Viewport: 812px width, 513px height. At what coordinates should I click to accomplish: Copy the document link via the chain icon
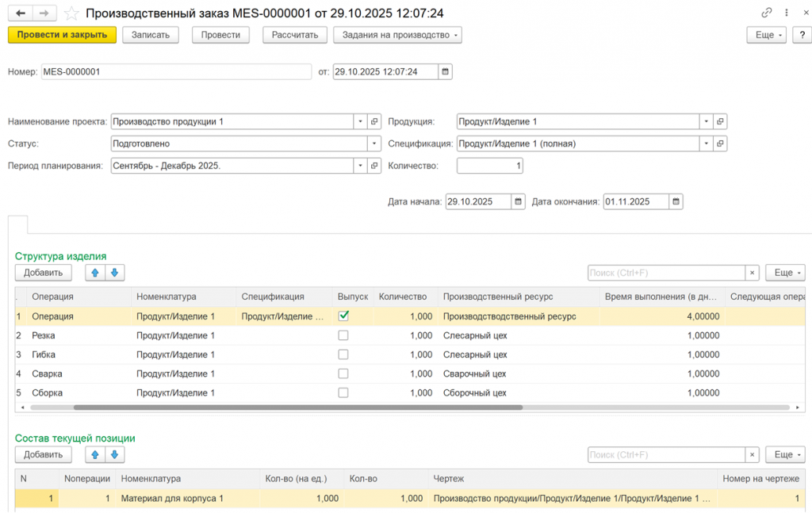pos(766,13)
